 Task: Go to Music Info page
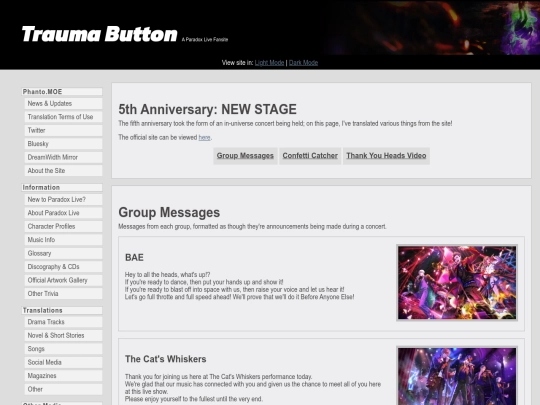(x=63, y=240)
